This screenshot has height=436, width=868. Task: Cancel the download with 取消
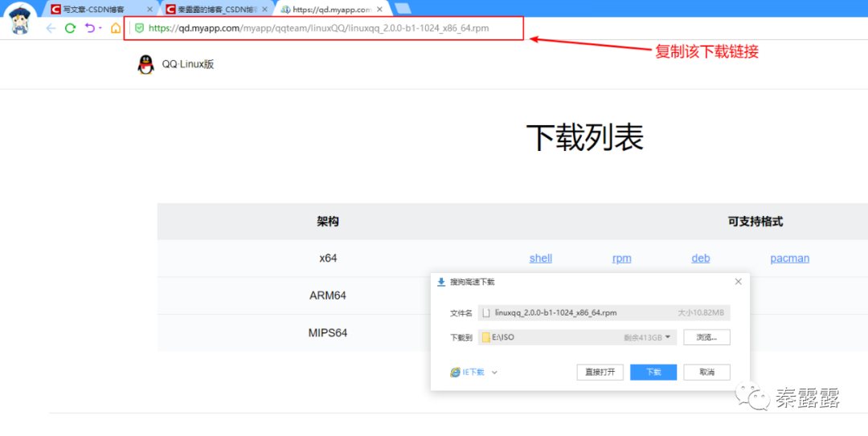pyautogui.click(x=707, y=373)
